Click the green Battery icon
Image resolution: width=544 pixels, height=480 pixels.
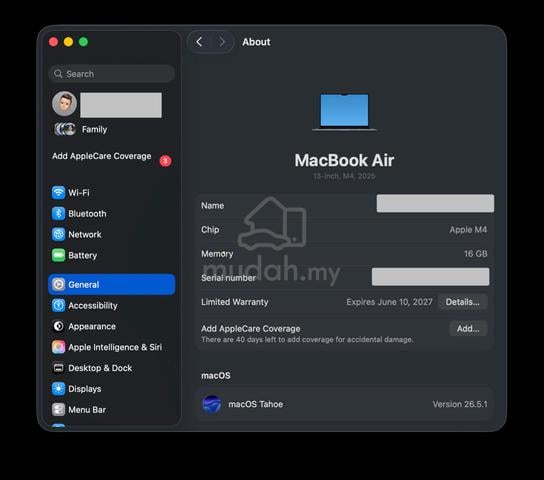click(58, 255)
